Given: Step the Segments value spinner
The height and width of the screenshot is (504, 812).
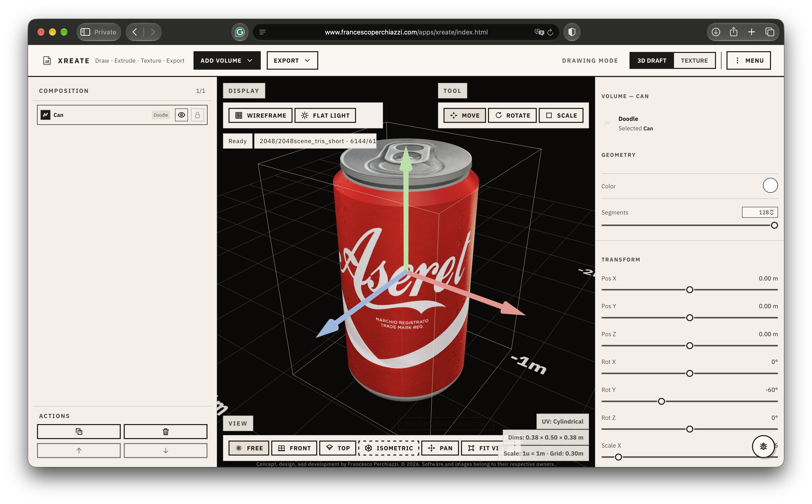Looking at the screenshot, I should (771, 212).
